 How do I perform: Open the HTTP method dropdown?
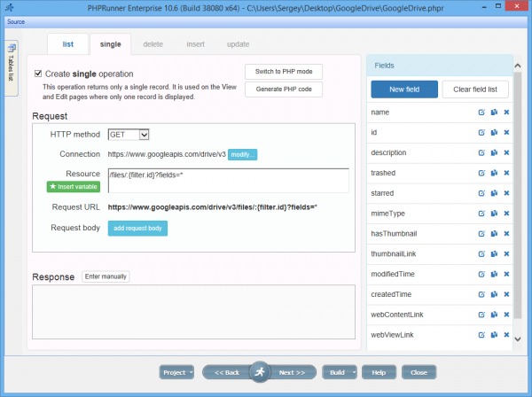pyautogui.click(x=129, y=135)
